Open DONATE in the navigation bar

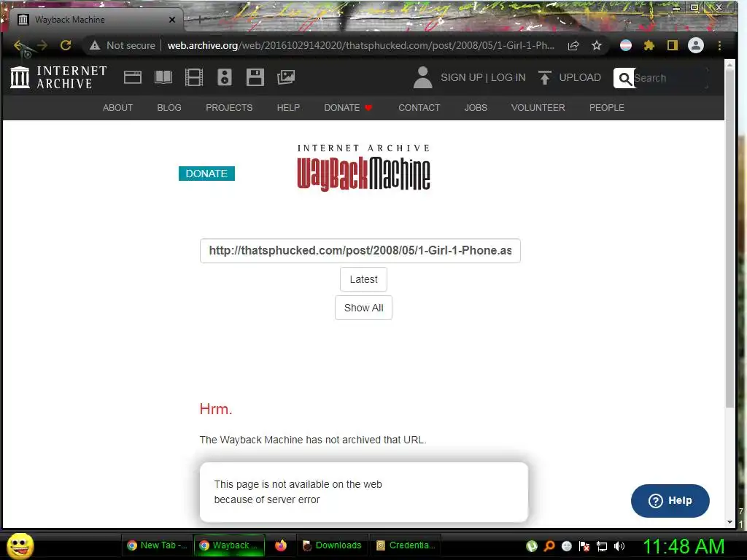pos(348,108)
